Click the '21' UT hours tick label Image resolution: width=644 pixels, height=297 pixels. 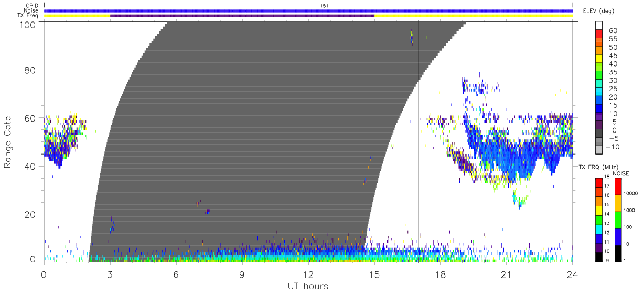pyautogui.click(x=507, y=274)
